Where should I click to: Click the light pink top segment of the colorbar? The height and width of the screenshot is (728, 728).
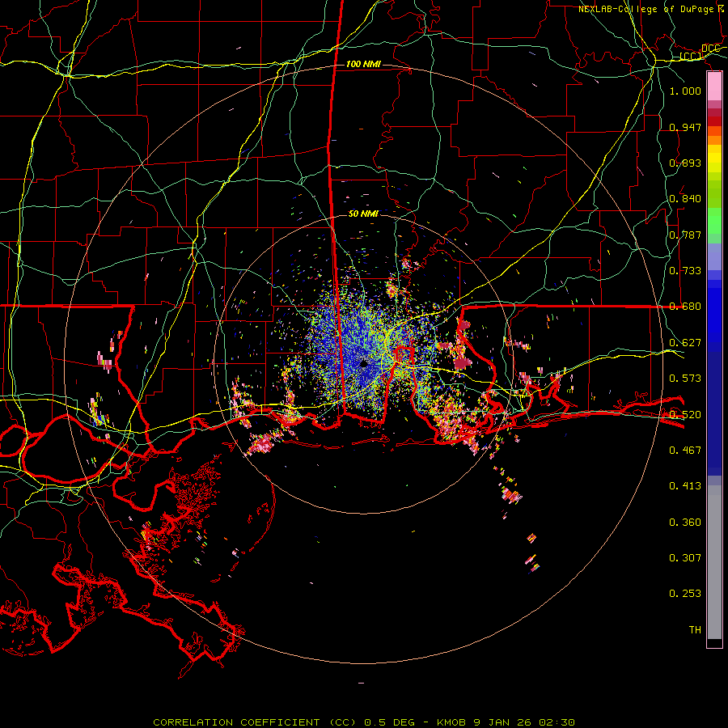pyautogui.click(x=714, y=86)
